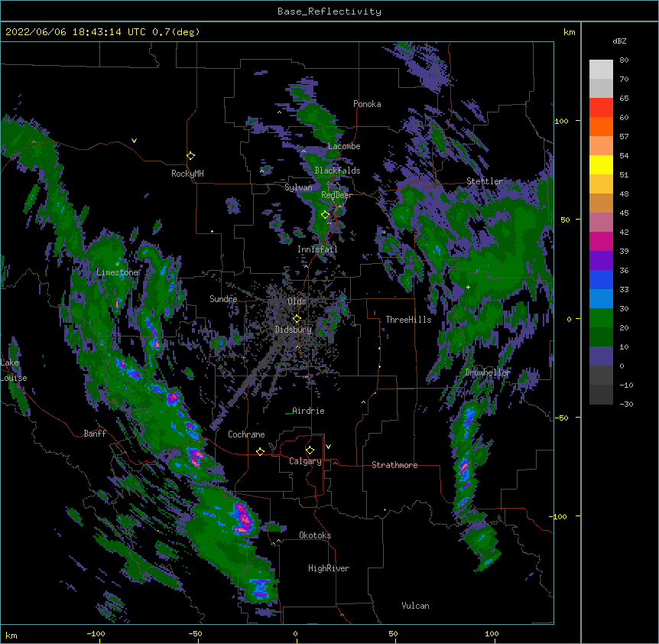Select the Ponoka label on the map

(367, 104)
